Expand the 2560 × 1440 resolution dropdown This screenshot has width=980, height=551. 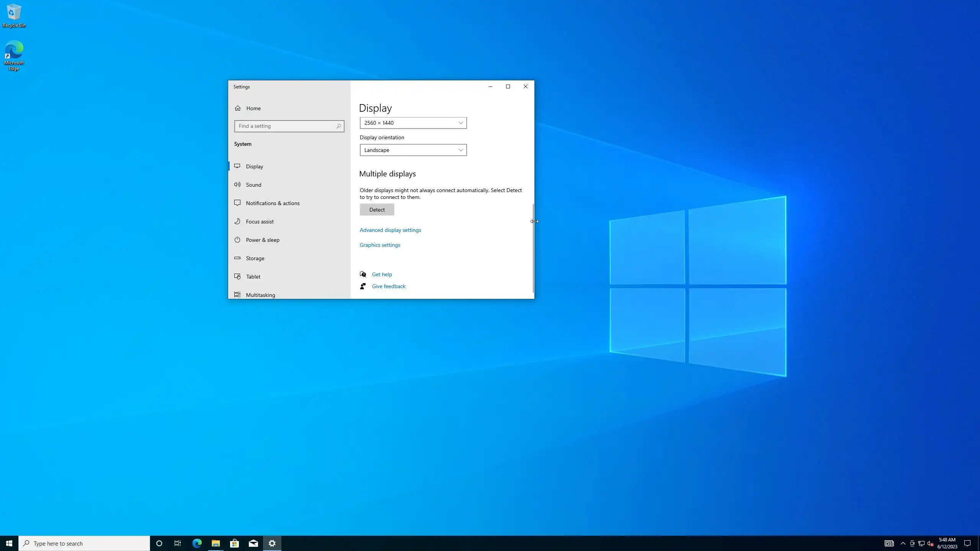click(x=413, y=123)
